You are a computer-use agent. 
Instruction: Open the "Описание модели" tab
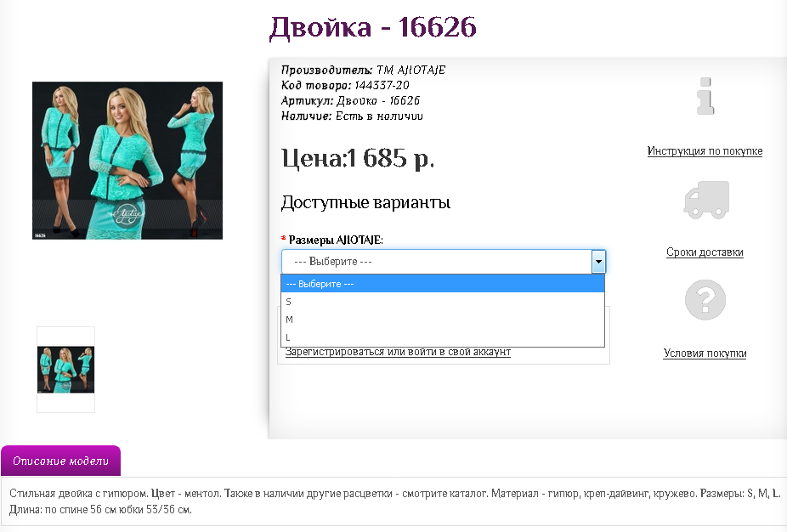click(59, 460)
